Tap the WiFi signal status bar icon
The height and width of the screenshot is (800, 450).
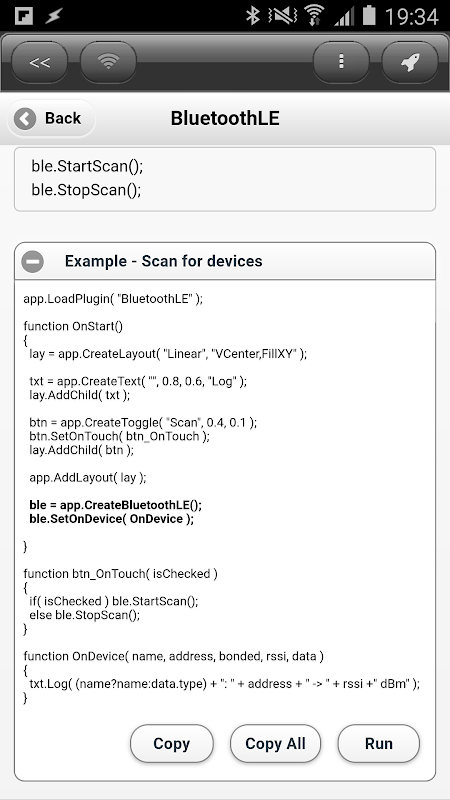pos(315,16)
